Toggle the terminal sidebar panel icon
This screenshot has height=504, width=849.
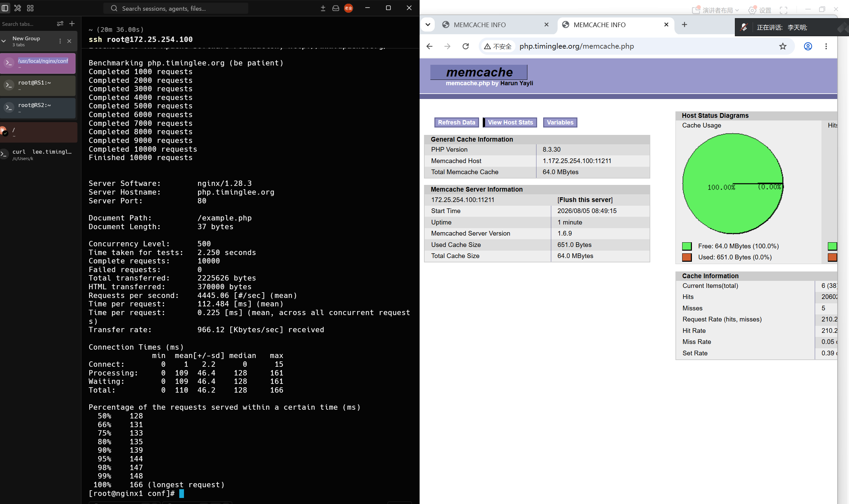click(5, 8)
